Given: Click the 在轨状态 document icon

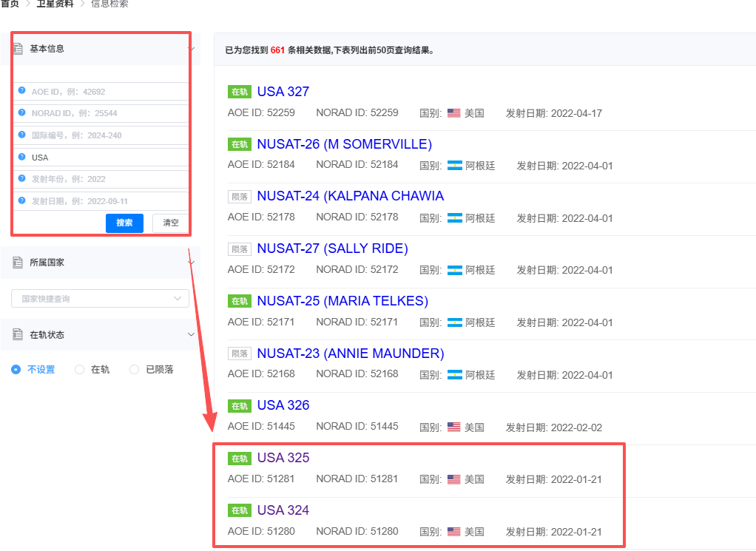Looking at the screenshot, I should (18, 335).
